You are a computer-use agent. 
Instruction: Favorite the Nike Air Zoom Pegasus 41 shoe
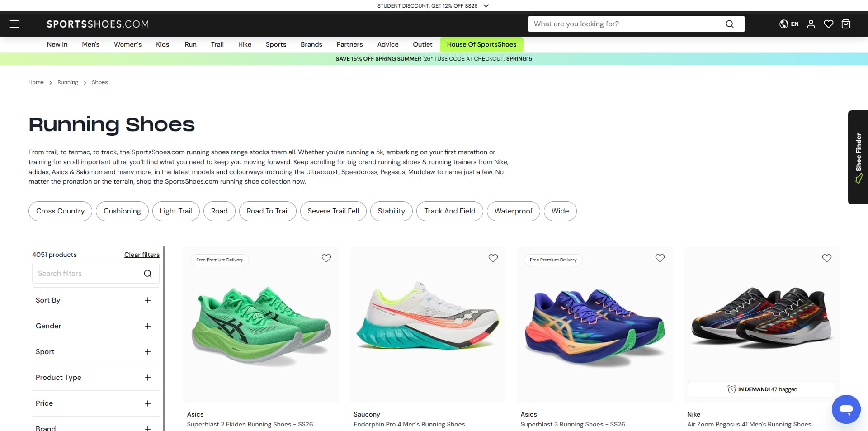(827, 258)
